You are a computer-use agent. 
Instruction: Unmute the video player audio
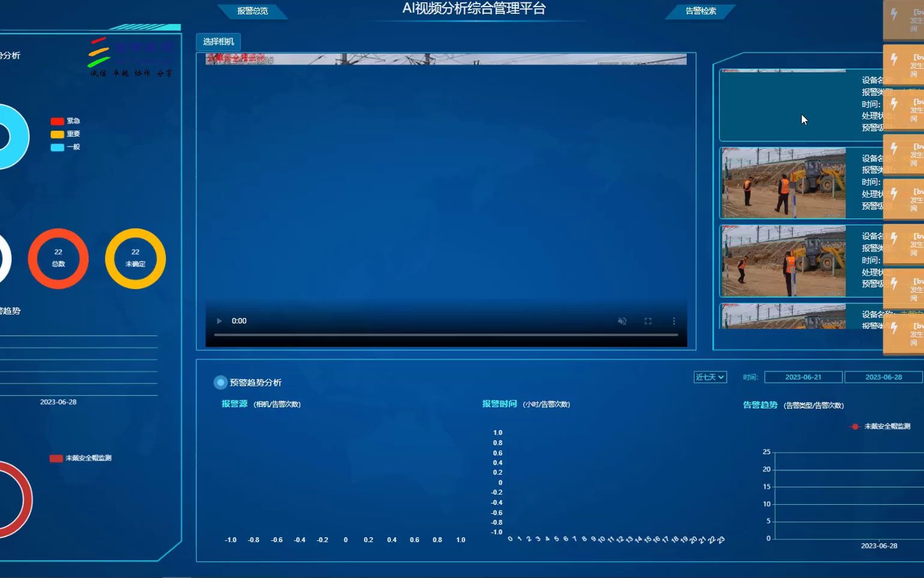[622, 321]
